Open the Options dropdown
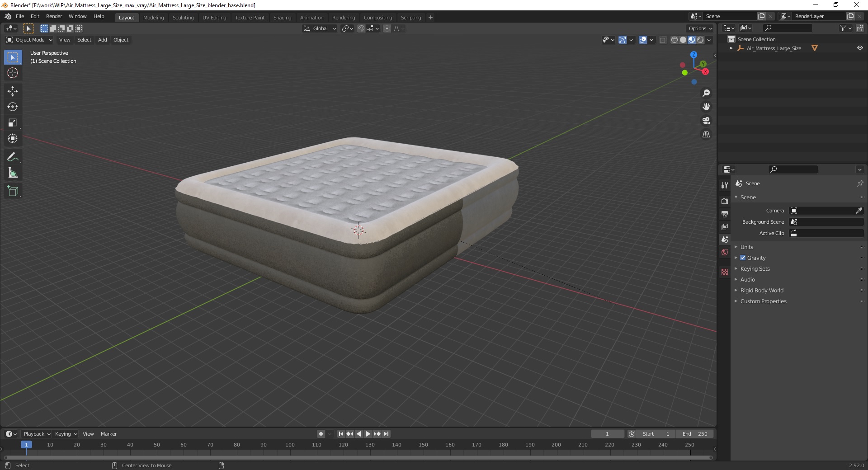This screenshot has height=470, width=868. pyautogui.click(x=700, y=28)
